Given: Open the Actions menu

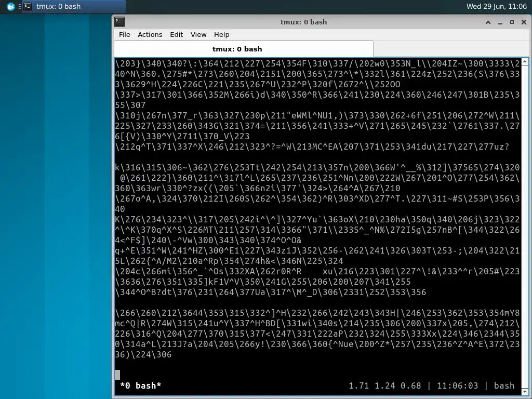Looking at the screenshot, I should 150,35.
